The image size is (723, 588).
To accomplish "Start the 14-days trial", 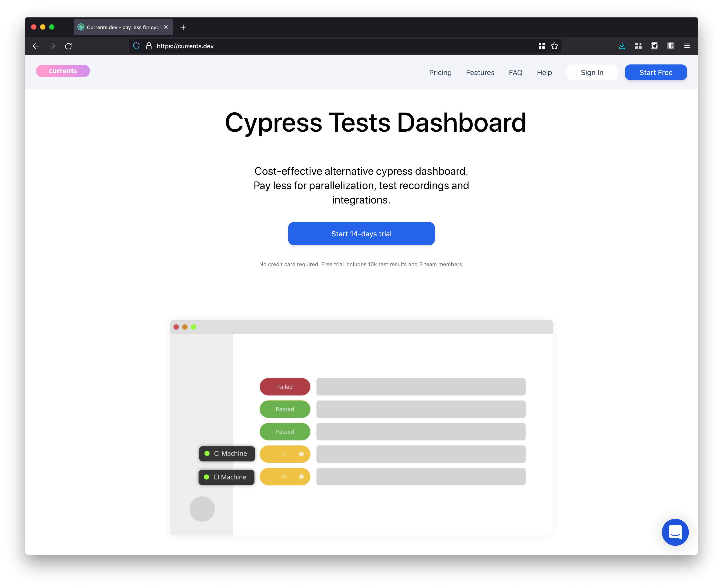I will [361, 234].
